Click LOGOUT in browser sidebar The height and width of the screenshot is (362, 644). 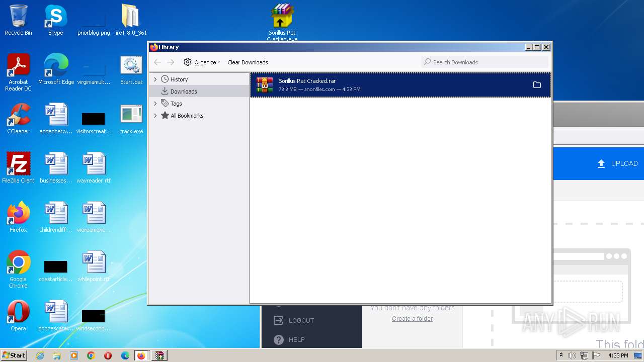pos(294,320)
